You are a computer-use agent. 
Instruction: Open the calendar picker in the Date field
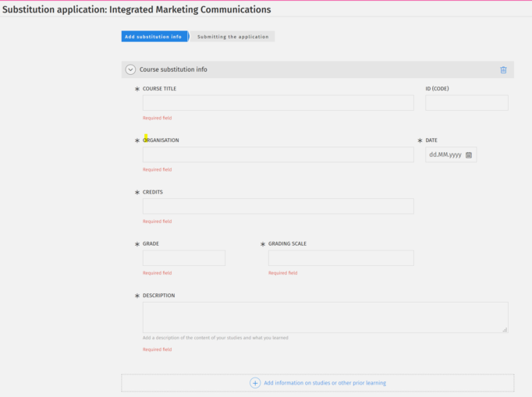[469, 155]
